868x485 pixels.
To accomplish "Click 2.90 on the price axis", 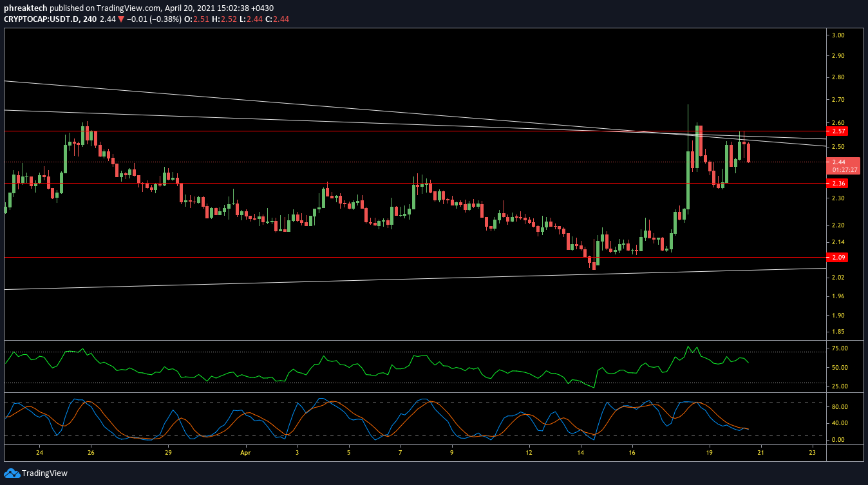I will click(838, 56).
